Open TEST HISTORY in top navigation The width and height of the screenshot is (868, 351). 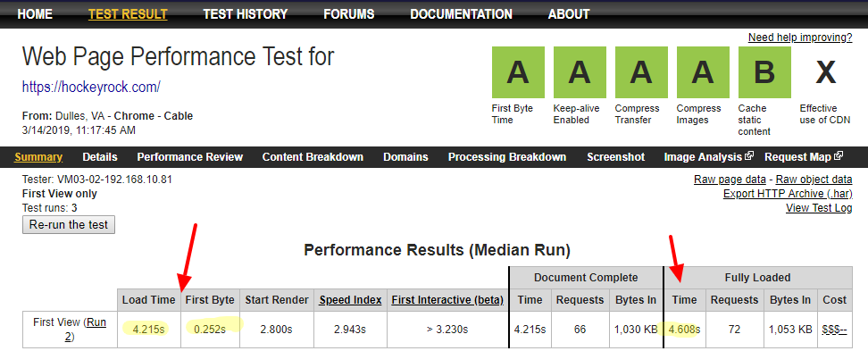coord(246,14)
